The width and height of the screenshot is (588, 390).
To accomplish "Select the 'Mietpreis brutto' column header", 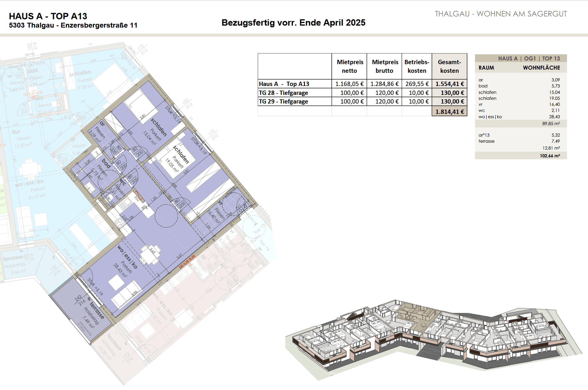I will coord(385,66).
